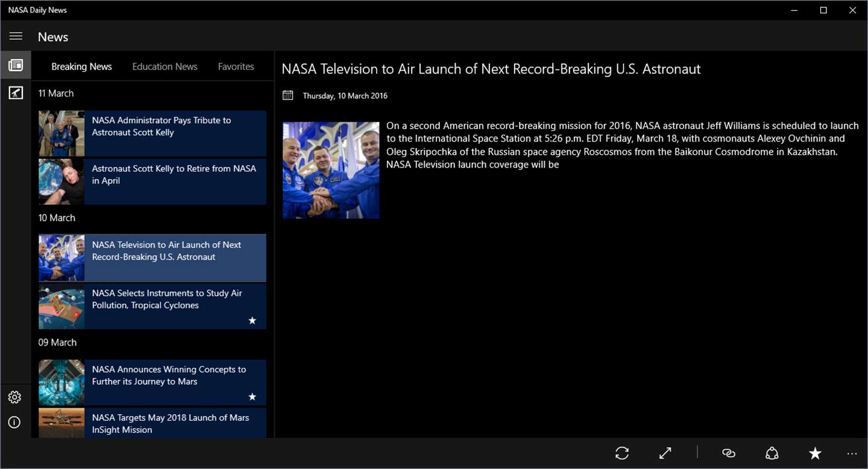Screen dimensions: 868x469
Task: Open 'NASA Announces Winning Concepts' article
Action: tap(153, 382)
